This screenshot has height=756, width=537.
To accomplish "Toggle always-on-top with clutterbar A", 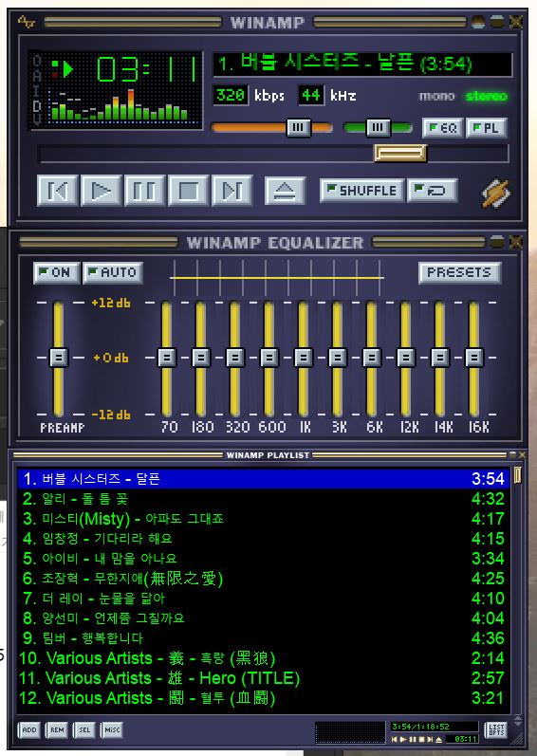I will tap(37, 75).
